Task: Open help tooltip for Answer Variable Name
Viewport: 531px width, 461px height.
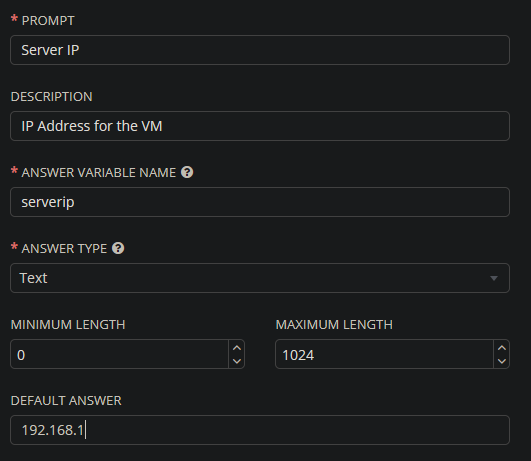Action: (187, 172)
